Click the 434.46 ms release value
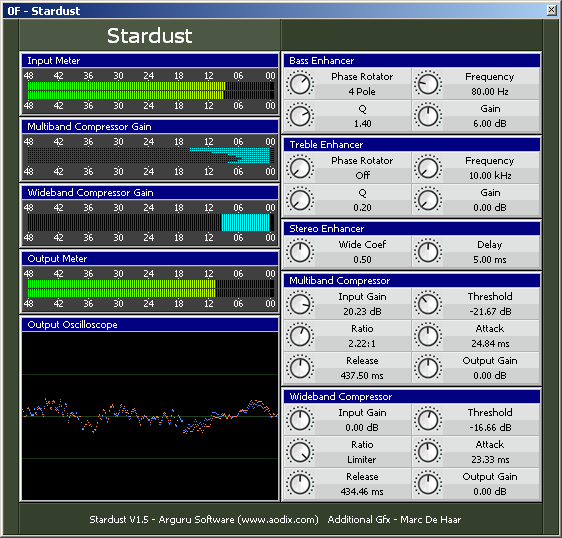 coord(362,491)
